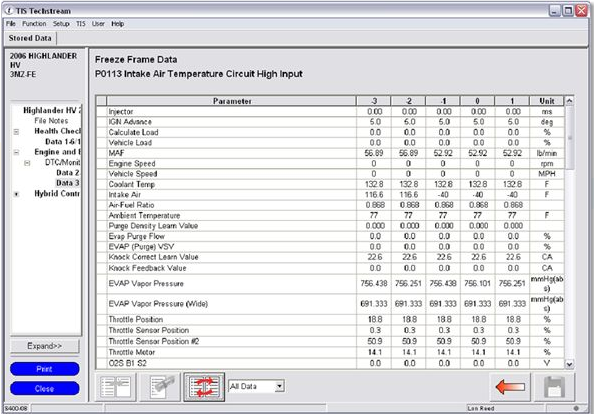
Task: Click the blue Close button
Action: (x=45, y=389)
